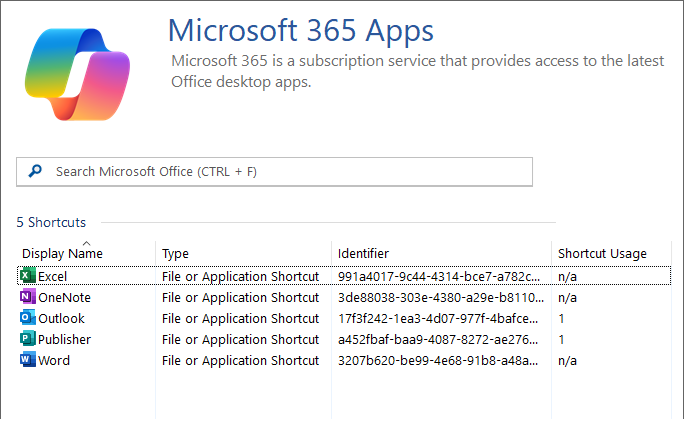The image size is (684, 424).
Task: Sort by Shortcut Usage column header
Action: 602,254
